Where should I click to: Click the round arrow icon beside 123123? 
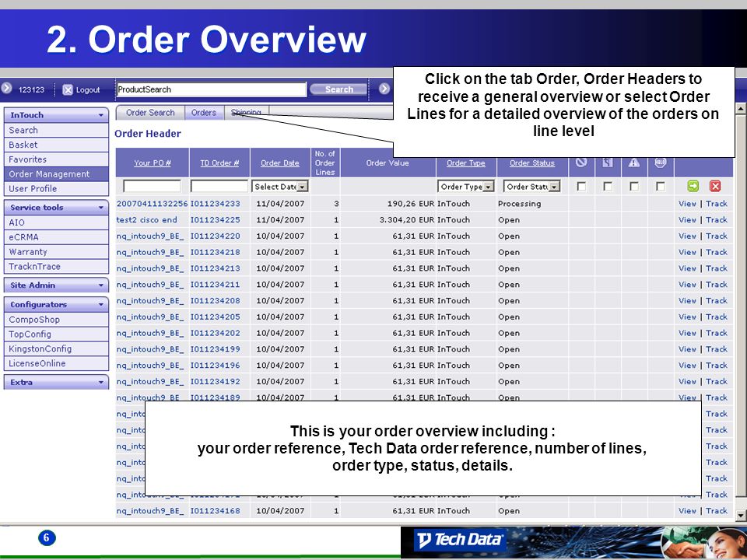point(7,89)
